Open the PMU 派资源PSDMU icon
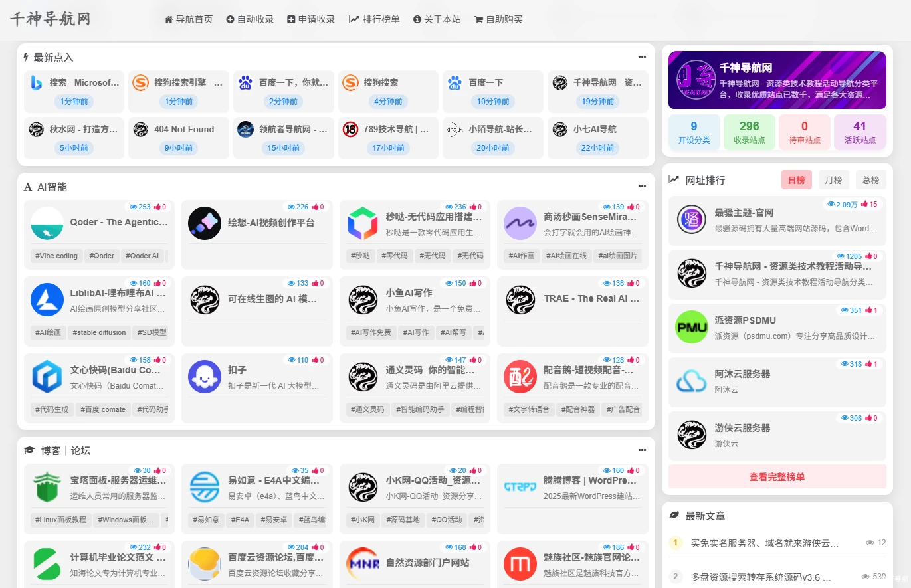911x588 pixels. [x=691, y=327]
